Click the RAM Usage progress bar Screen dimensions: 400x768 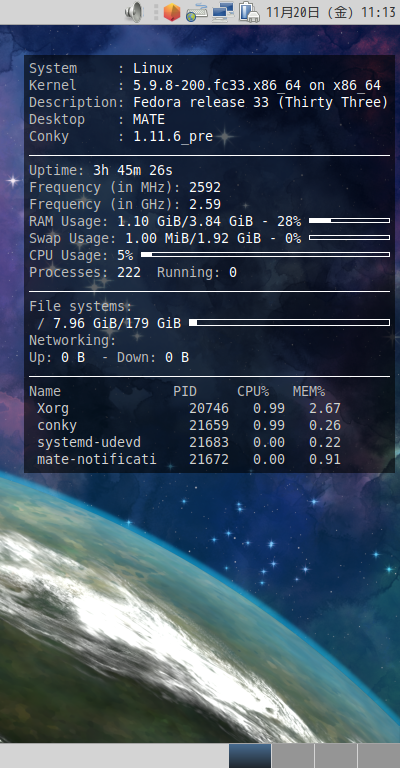[x=350, y=221]
